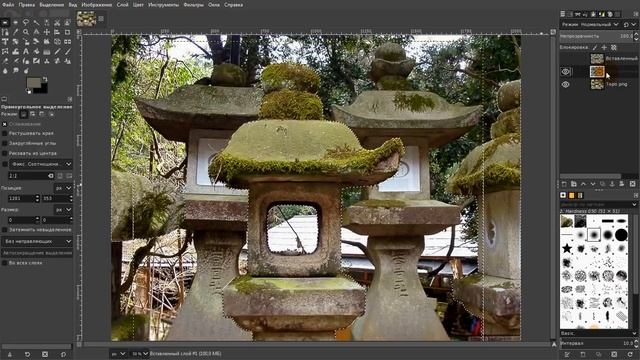This screenshot has width=640, height=360.
Task: Select the Blur/Sharpen drop tool
Action: (x=5, y=71)
